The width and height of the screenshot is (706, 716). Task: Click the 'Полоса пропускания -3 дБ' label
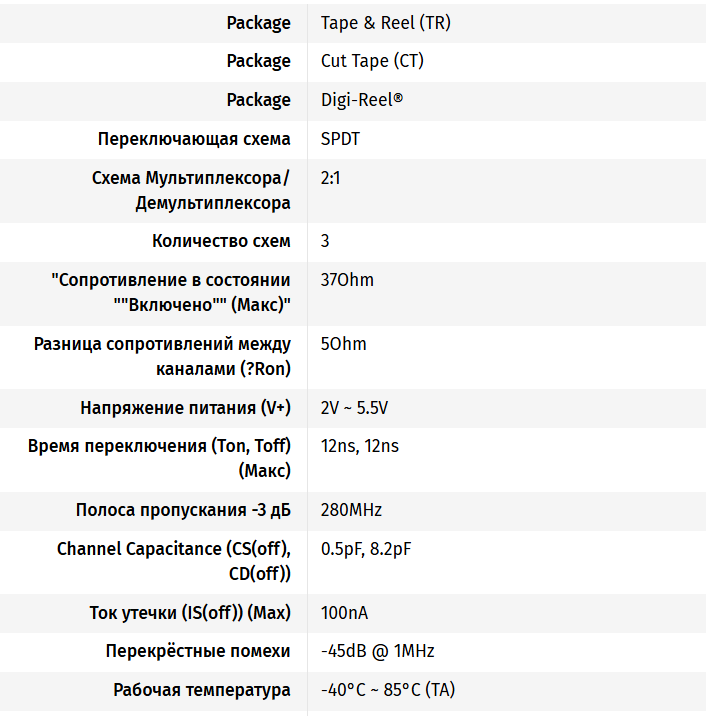coord(183,510)
